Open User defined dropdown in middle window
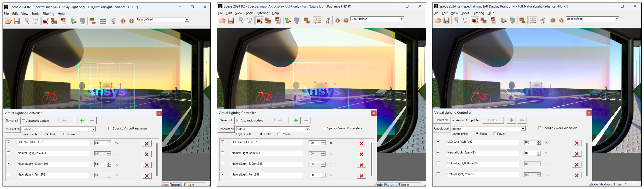 [x=401, y=19]
